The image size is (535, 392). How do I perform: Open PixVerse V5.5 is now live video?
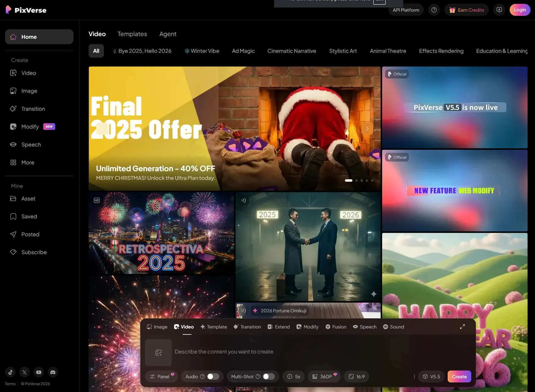coord(455,107)
